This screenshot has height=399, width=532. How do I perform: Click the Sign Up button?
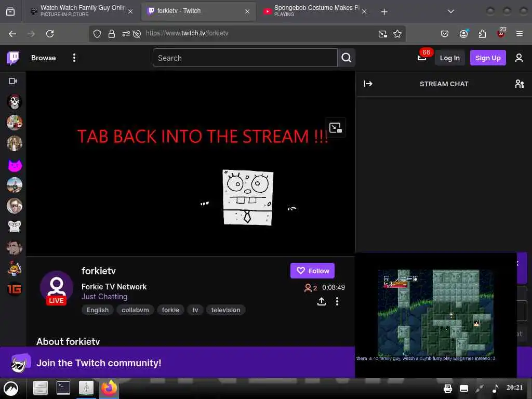click(488, 58)
